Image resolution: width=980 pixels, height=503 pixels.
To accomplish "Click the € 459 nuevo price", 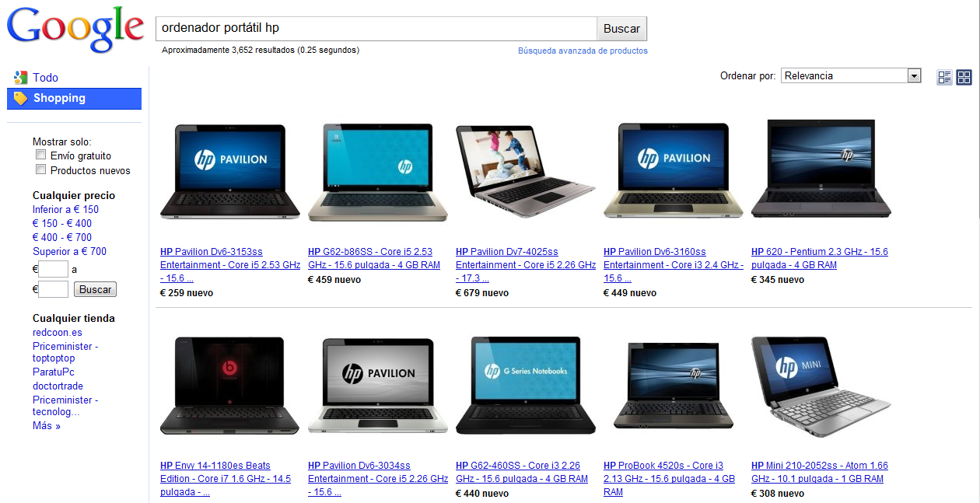I will click(x=334, y=280).
